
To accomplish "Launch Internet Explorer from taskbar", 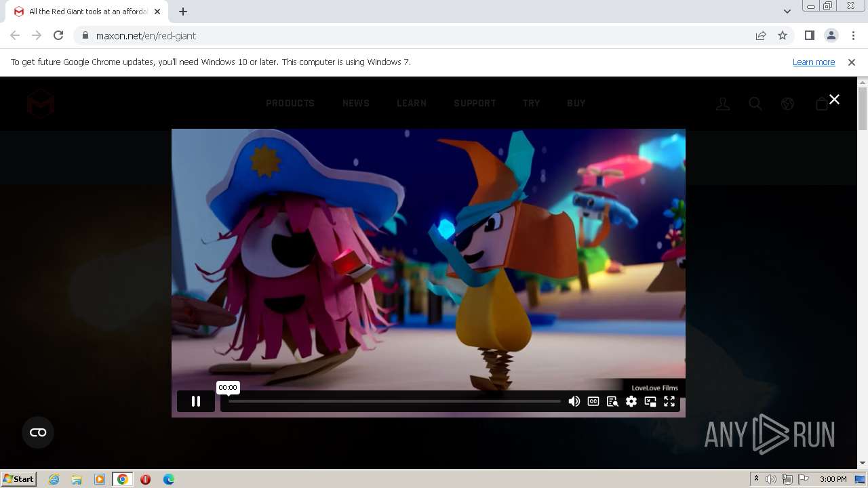I will [x=54, y=479].
